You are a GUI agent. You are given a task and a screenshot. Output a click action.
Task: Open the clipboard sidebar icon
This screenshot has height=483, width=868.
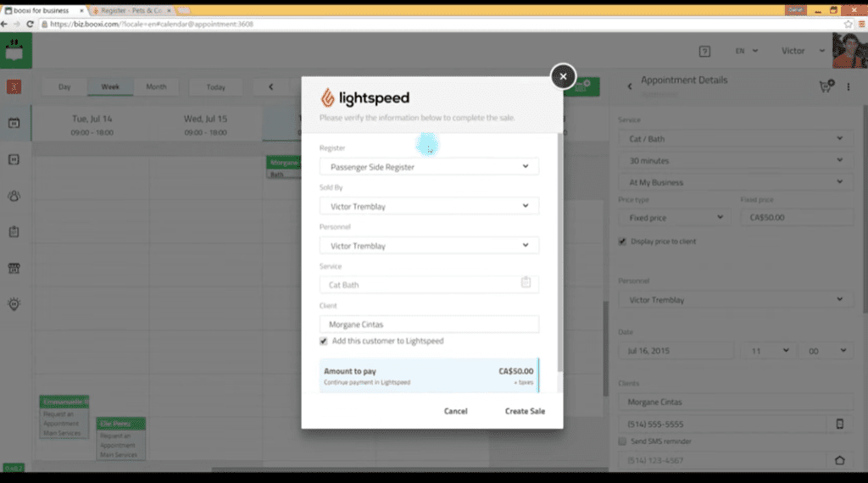[14, 232]
